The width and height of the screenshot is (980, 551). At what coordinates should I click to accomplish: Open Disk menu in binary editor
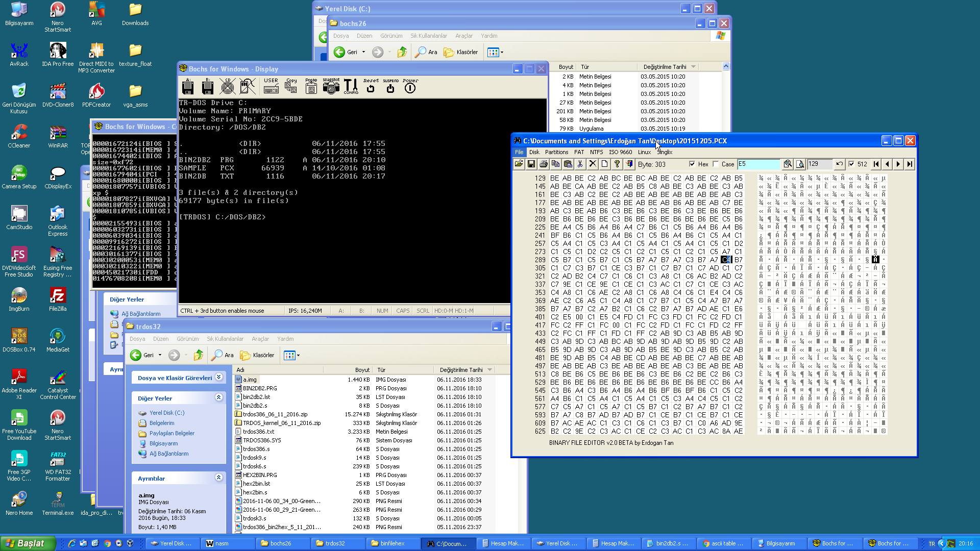(x=534, y=152)
